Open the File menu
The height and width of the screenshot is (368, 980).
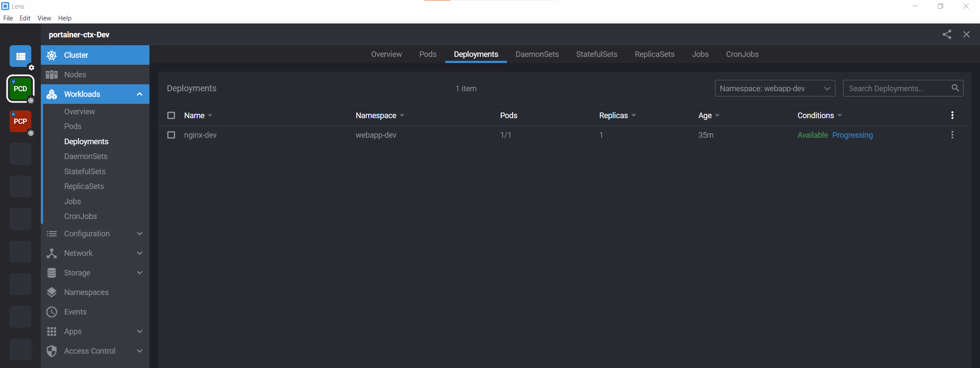[x=8, y=18]
